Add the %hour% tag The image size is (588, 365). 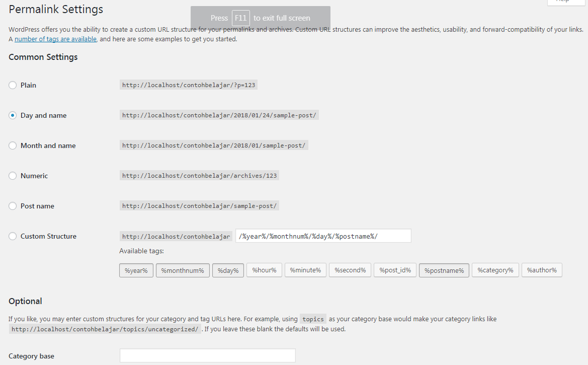(265, 270)
